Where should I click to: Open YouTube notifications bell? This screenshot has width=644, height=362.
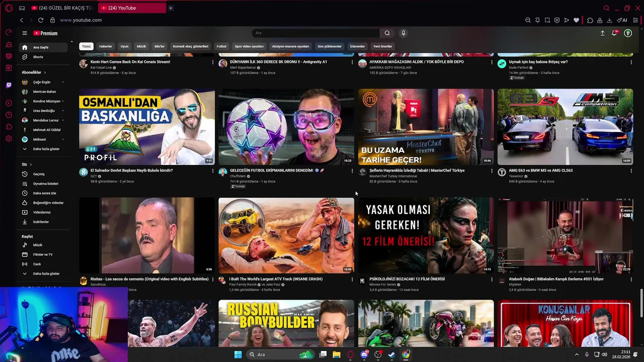(614, 33)
